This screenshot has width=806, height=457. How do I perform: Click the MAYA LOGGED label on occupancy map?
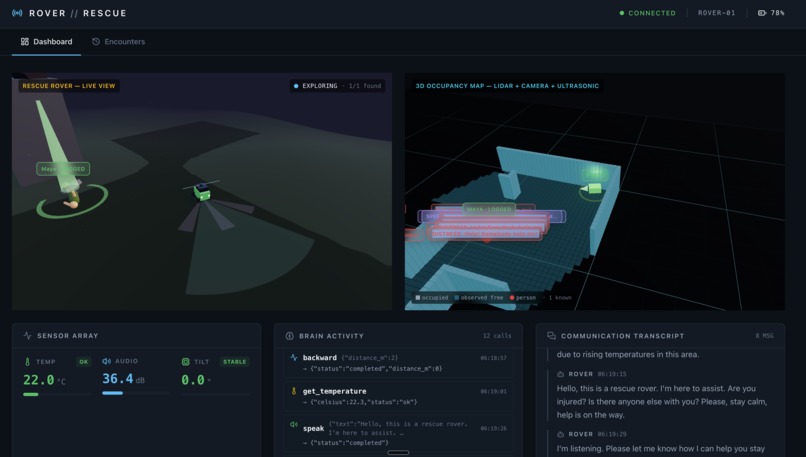[x=490, y=209]
